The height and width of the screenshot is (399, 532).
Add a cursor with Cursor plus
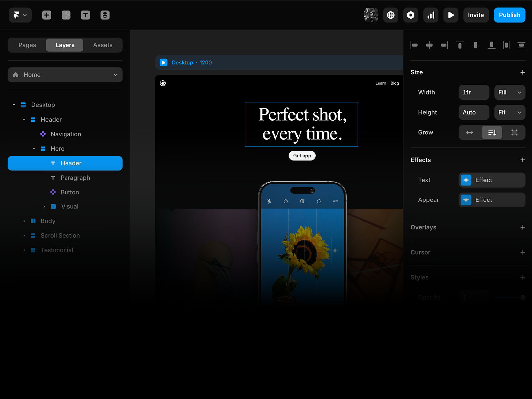523,252
